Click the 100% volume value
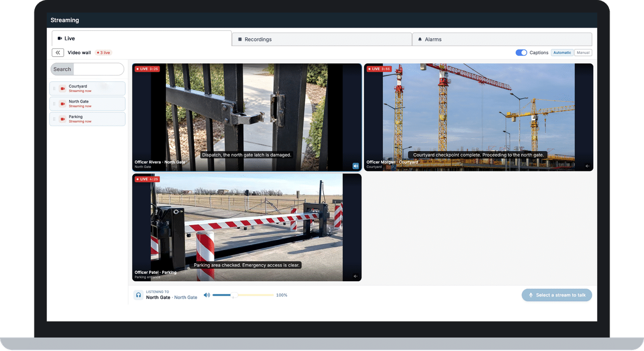Viewport: 644px width, 351px height. click(x=282, y=295)
